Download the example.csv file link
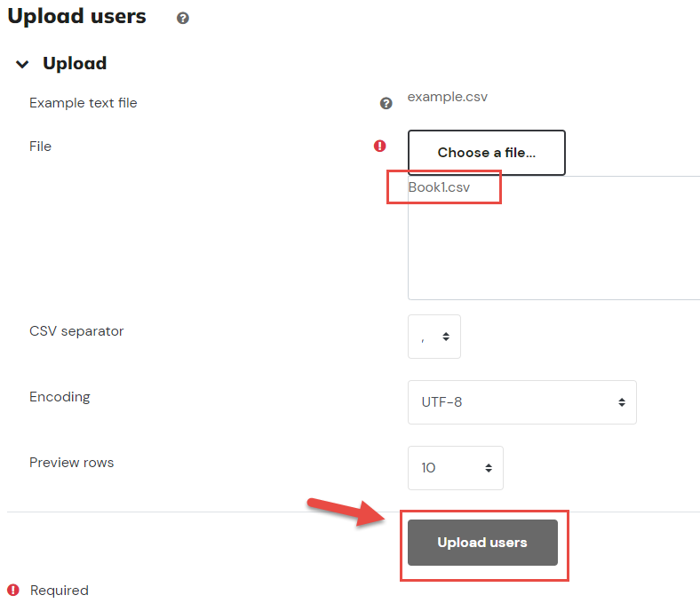 point(448,97)
